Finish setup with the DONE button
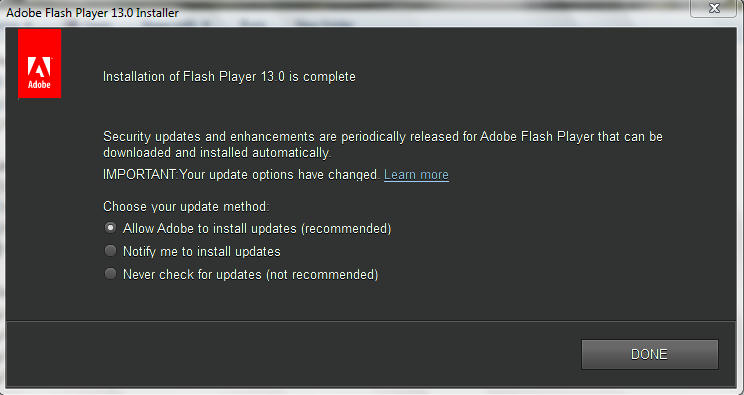Viewport: 744px width, 395px height. pos(650,354)
